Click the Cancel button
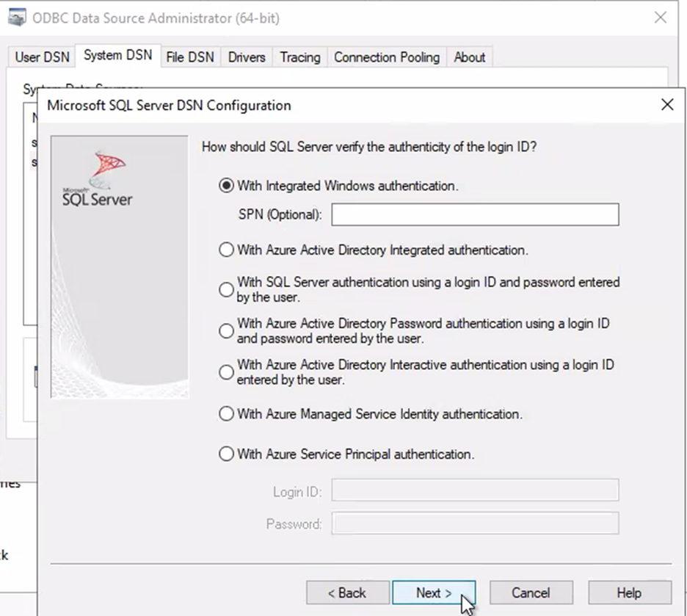Image resolution: width=687 pixels, height=616 pixels. click(x=531, y=593)
